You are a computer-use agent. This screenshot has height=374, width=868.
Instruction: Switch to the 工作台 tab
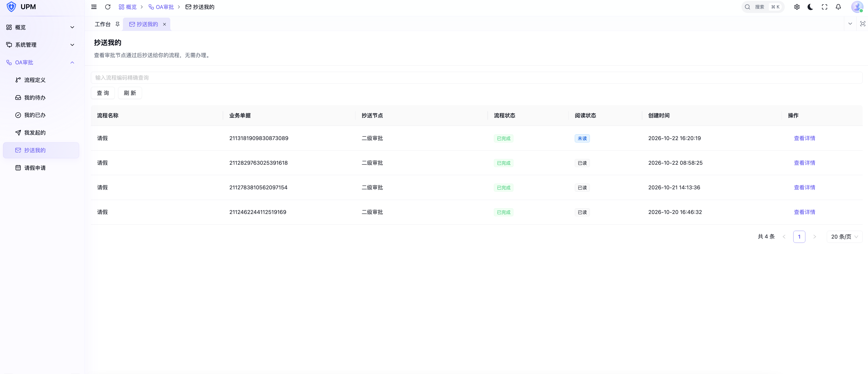pyautogui.click(x=102, y=24)
